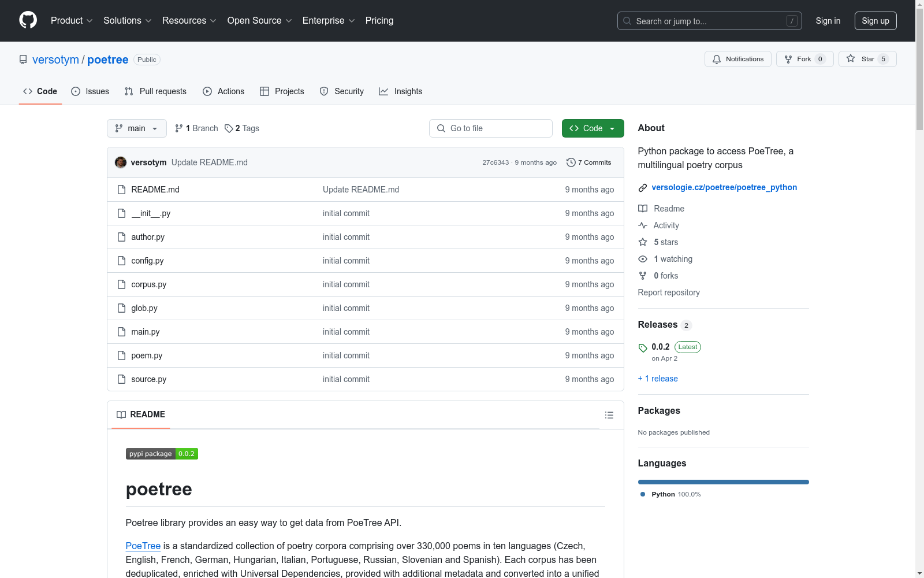Viewport: 924px width, 578px height.
Task: Click the pypi package 0.0.2 badge
Action: tap(162, 454)
